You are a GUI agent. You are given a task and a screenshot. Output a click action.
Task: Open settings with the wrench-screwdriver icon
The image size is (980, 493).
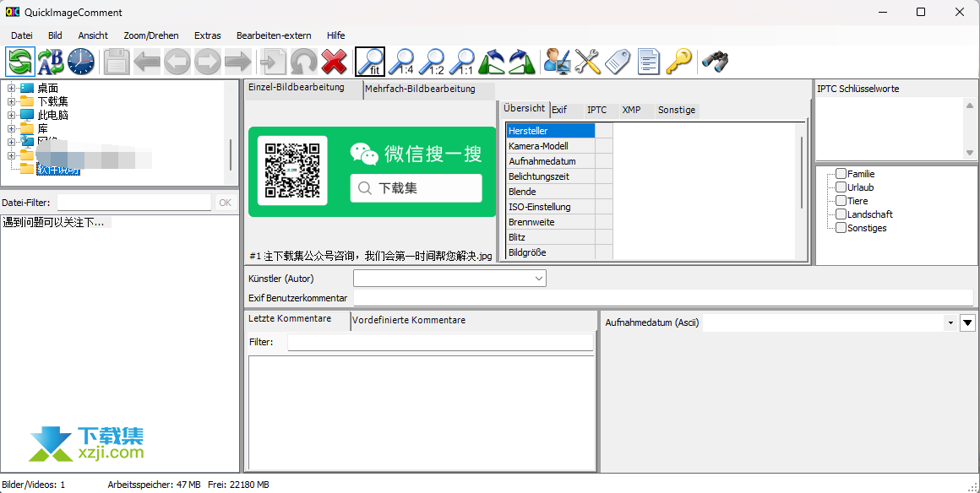(587, 62)
